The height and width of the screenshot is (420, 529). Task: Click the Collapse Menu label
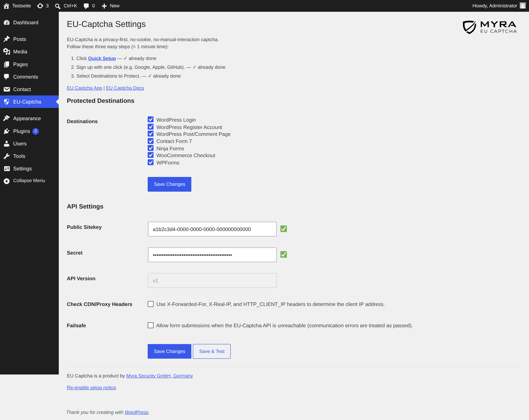pyautogui.click(x=29, y=181)
